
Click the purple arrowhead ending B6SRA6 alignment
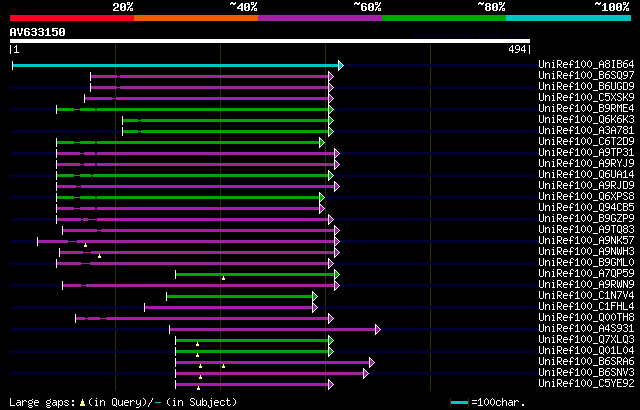[372, 363]
